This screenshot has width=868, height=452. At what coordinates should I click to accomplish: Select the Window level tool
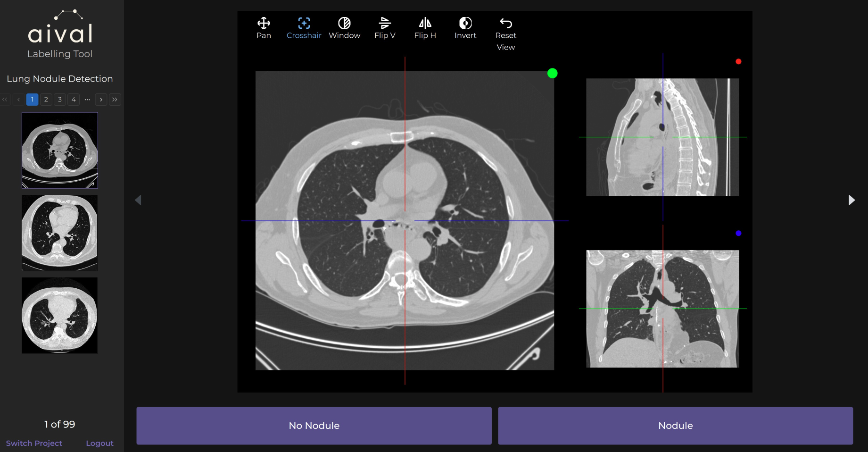tap(345, 28)
